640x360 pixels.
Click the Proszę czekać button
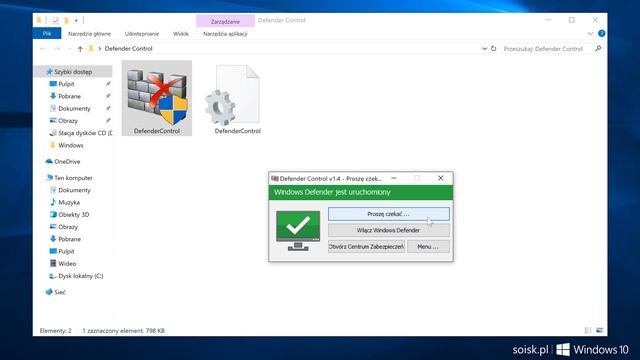389,214
